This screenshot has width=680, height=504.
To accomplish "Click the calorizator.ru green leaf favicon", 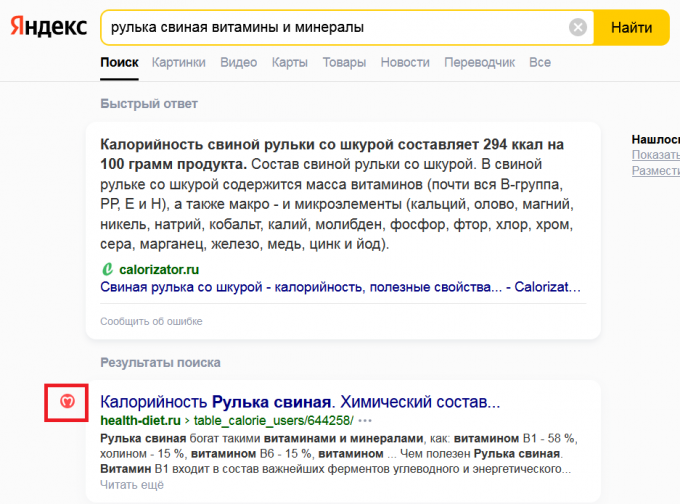I will [107, 269].
